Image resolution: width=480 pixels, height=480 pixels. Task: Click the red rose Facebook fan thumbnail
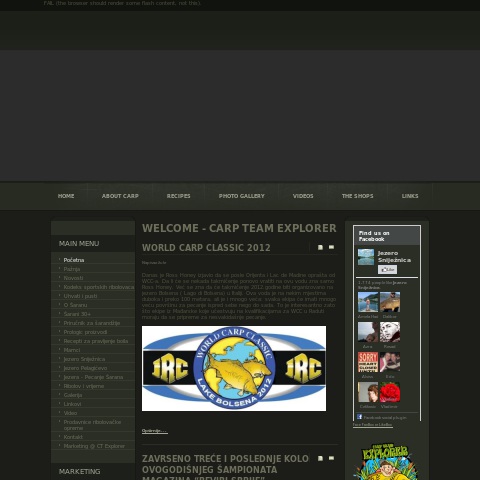click(390, 392)
